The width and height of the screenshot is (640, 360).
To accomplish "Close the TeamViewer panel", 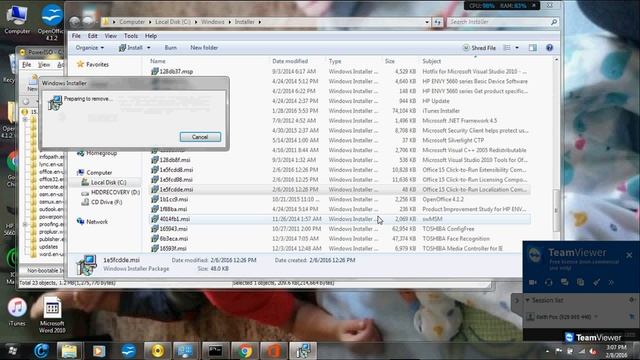I will click(629, 255).
